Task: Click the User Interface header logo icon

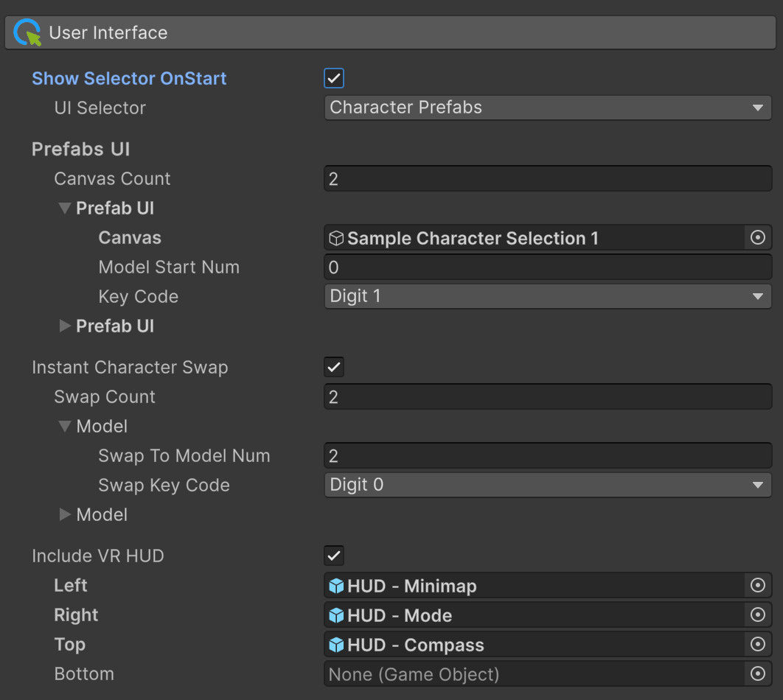Action: tap(27, 33)
